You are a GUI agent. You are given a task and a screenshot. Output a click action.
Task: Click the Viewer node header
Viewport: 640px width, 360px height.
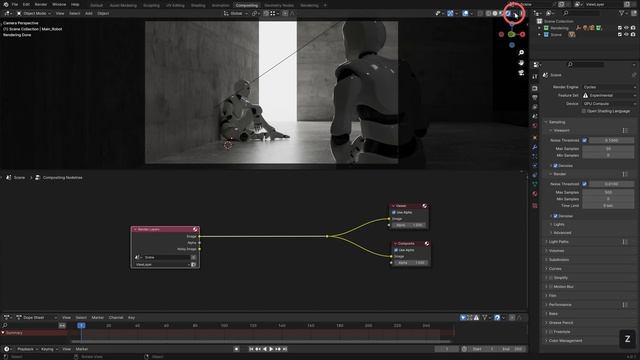click(x=409, y=206)
